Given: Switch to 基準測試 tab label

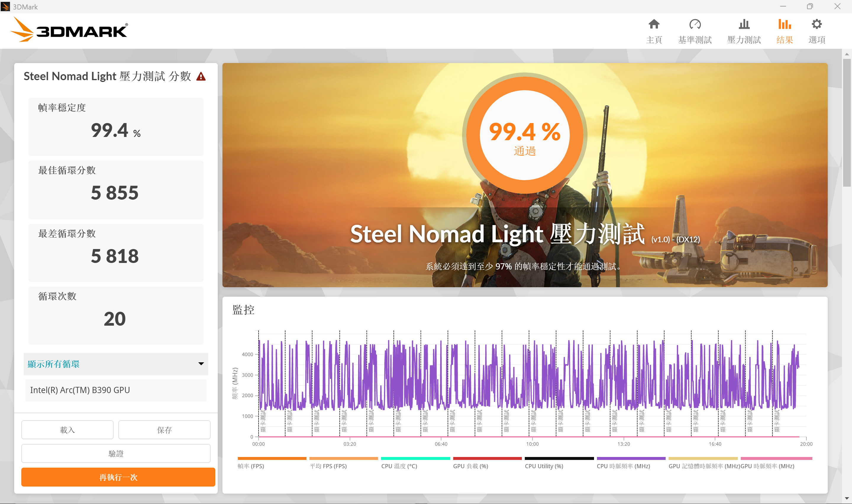Looking at the screenshot, I should tap(695, 40).
